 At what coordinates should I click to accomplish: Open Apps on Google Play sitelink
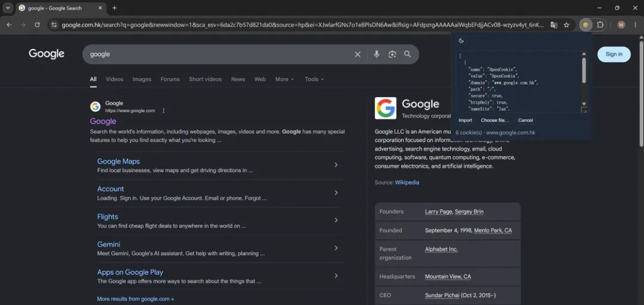click(130, 272)
